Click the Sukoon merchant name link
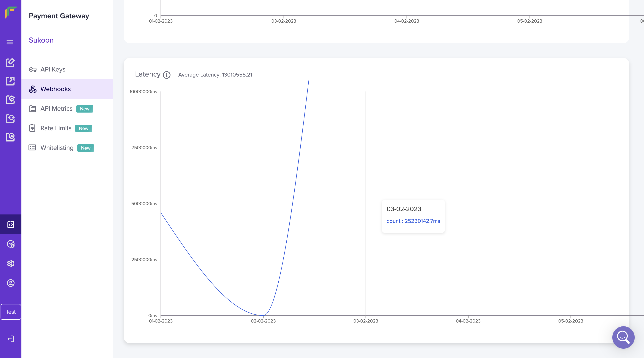644x358 pixels. coord(41,40)
